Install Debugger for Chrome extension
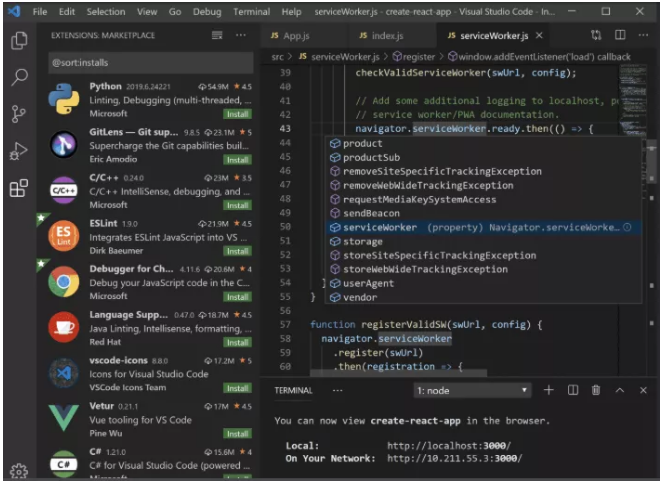 237,297
